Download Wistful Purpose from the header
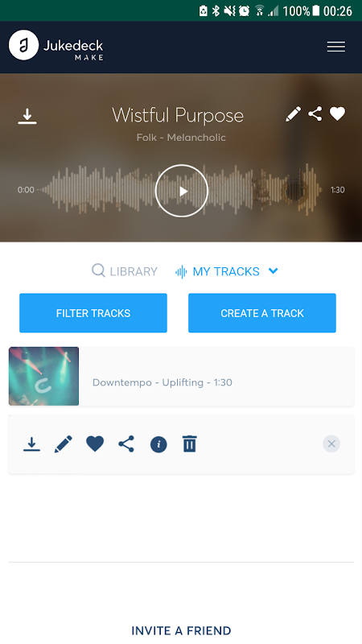362x644 pixels. pos(27,116)
